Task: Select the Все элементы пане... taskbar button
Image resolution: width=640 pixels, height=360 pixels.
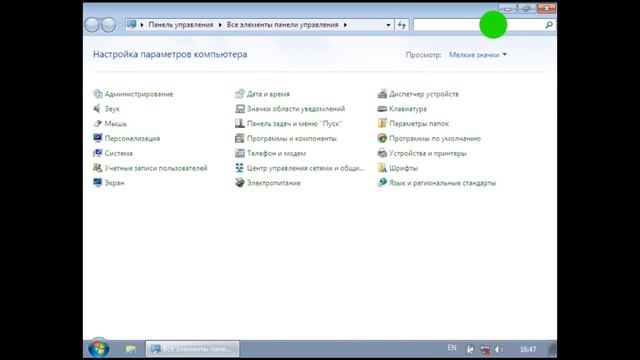Action: [193, 349]
